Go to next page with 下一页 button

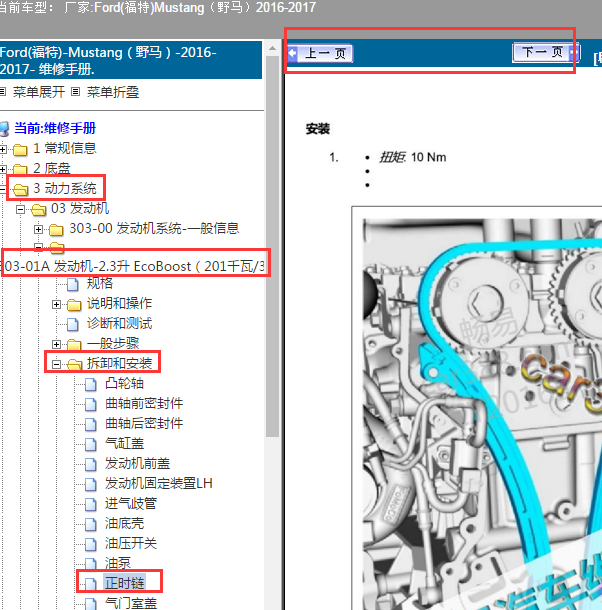pyautogui.click(x=546, y=52)
